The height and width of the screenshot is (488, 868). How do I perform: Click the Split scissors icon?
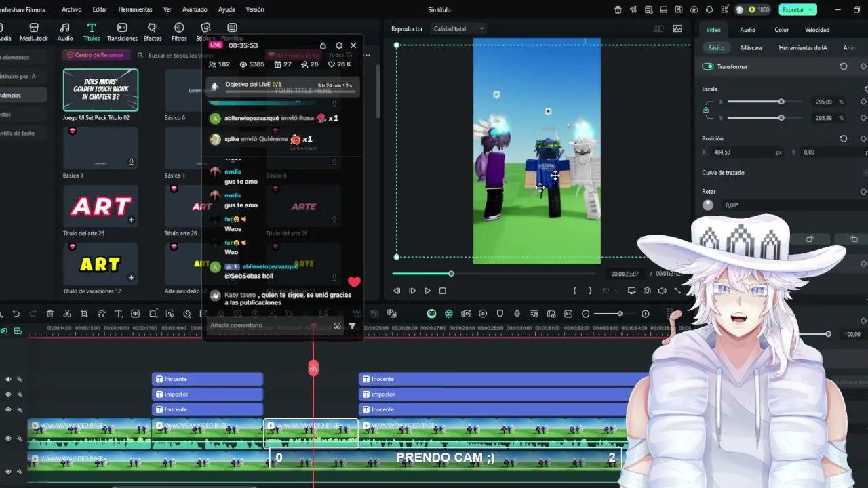click(x=67, y=314)
